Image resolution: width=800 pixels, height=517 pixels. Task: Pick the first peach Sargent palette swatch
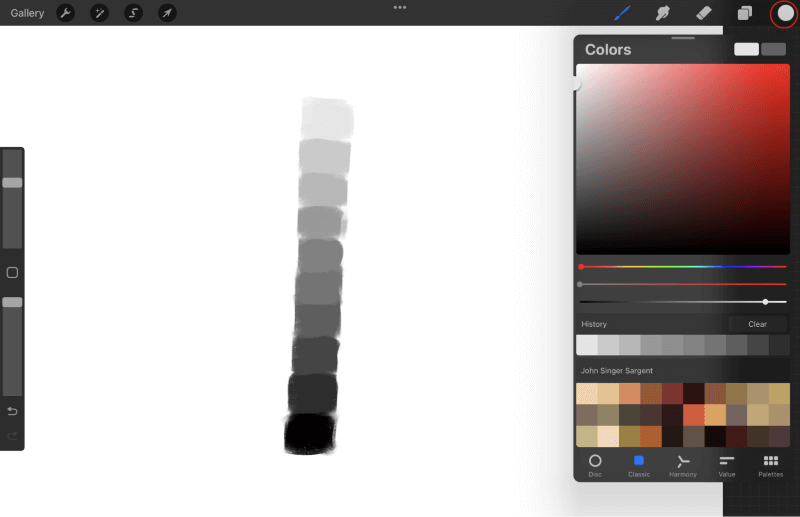(587, 393)
